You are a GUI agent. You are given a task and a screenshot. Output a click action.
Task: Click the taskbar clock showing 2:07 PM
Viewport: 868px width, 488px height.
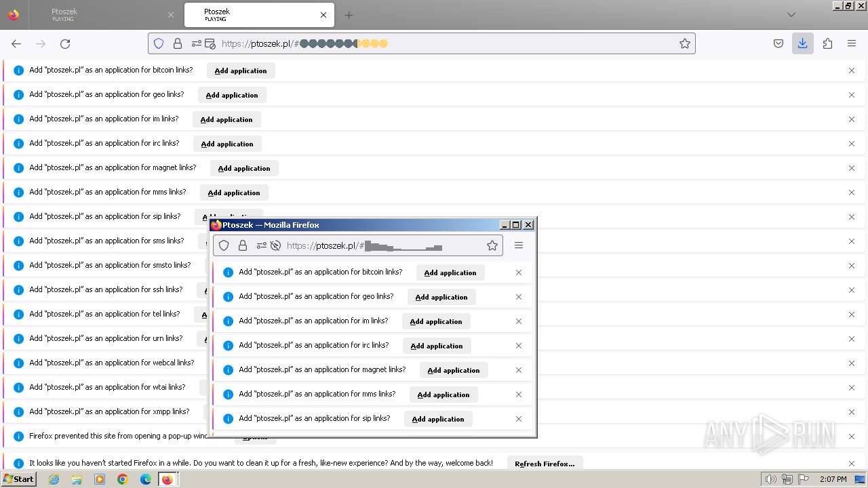coord(833,479)
